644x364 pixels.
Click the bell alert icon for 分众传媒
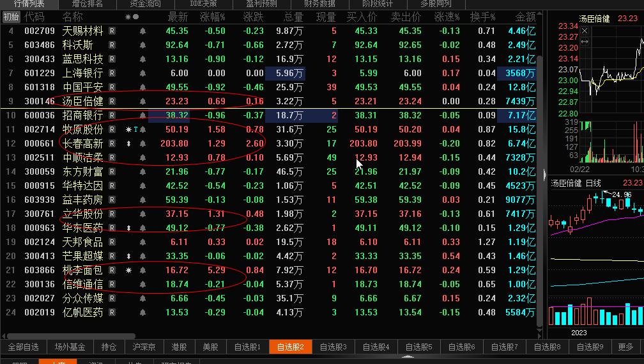pyautogui.click(x=142, y=298)
